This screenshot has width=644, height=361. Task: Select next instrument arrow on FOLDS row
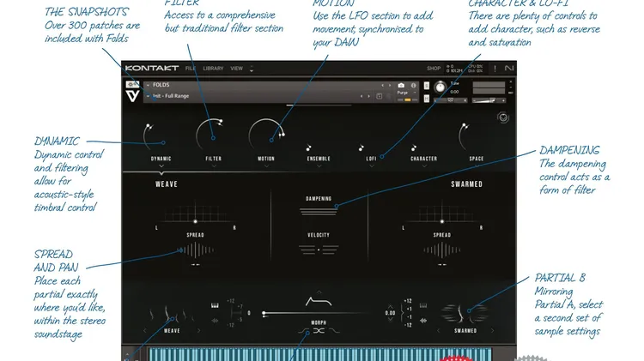[x=390, y=86]
